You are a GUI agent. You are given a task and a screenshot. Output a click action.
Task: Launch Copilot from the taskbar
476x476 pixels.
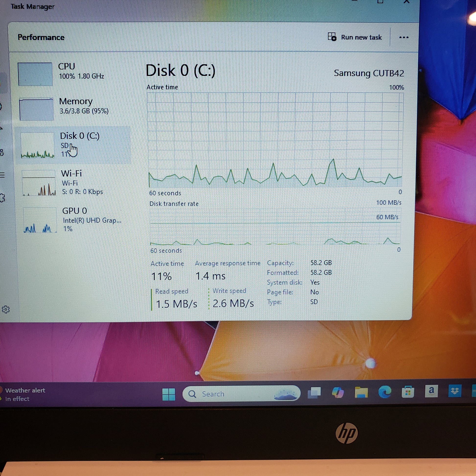click(x=338, y=392)
